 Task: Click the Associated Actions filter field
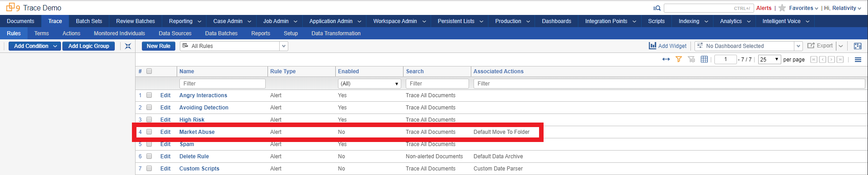tap(669, 84)
